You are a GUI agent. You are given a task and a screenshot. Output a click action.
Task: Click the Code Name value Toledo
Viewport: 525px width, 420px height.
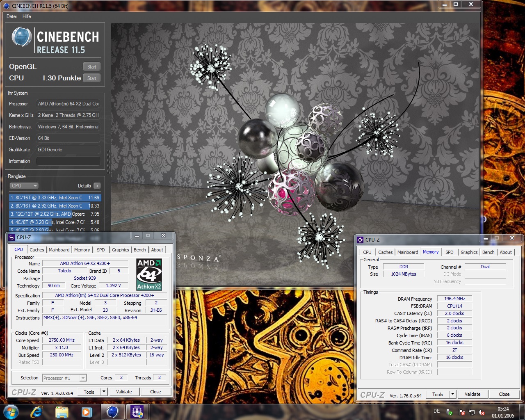point(64,271)
